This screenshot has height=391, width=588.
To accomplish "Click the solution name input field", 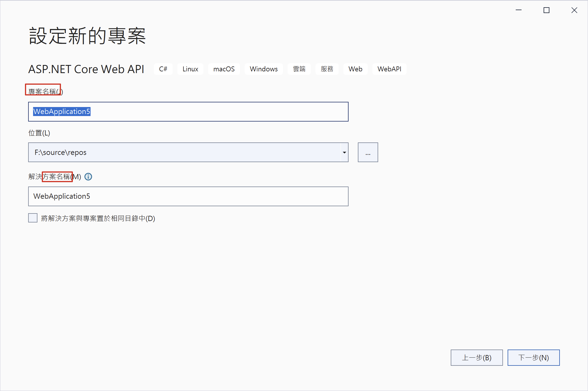I will pyautogui.click(x=188, y=196).
